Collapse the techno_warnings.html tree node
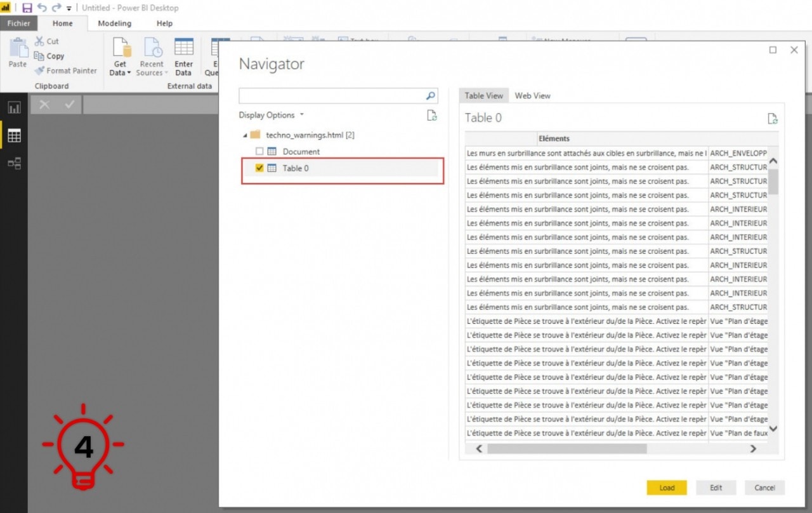812x513 pixels. pyautogui.click(x=246, y=135)
